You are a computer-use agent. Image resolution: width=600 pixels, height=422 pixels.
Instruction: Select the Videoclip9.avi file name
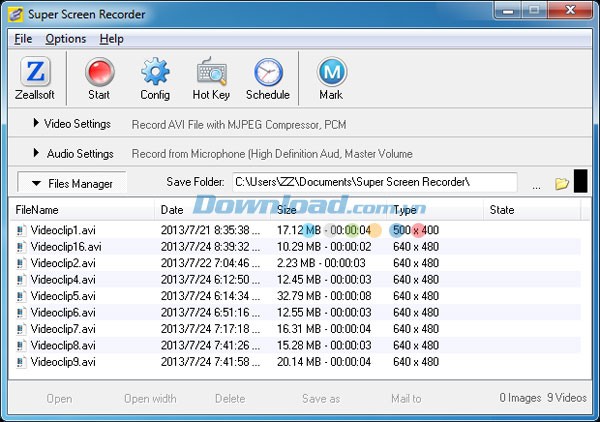(63, 362)
